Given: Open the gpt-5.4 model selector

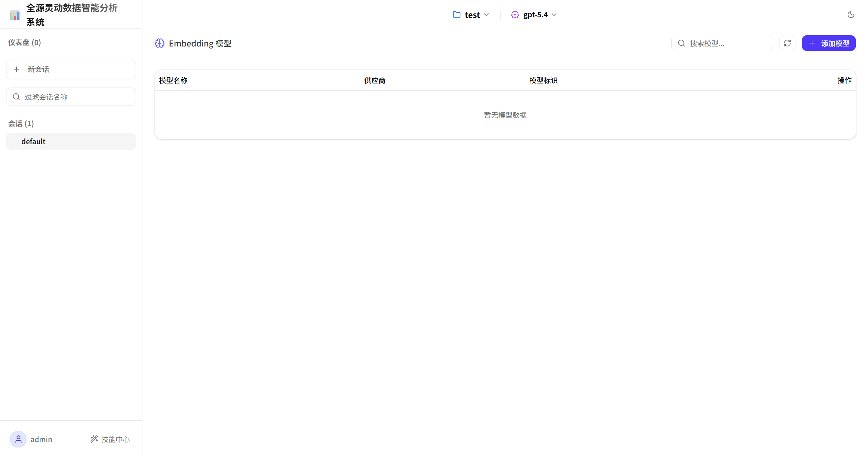Looking at the screenshot, I should (x=534, y=15).
